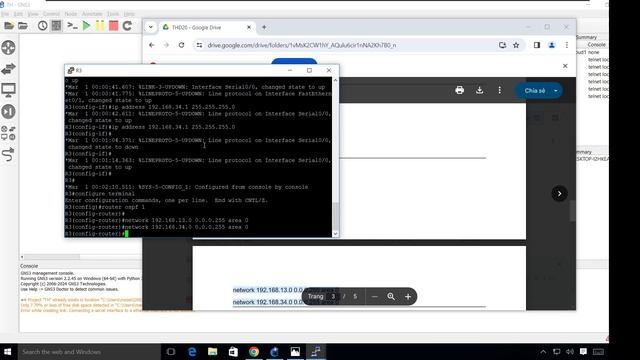
Task: Click the PuTTY R3 window title icon
Action: 71,71
